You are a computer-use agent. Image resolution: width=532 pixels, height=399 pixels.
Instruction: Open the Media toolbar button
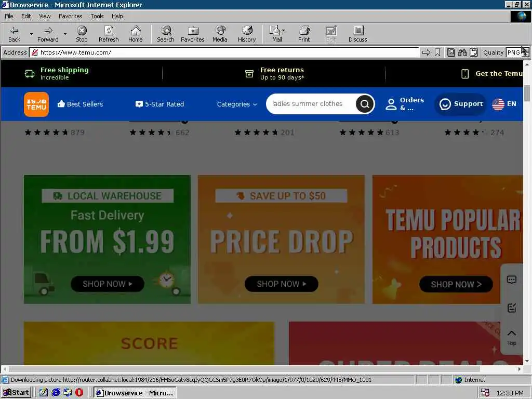click(220, 34)
